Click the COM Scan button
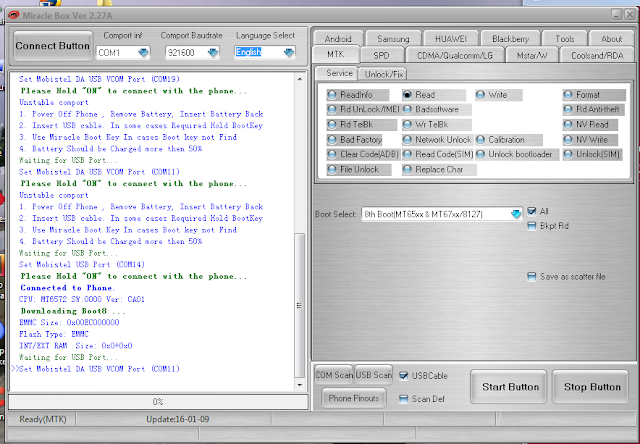The height and width of the screenshot is (444, 640). (333, 375)
